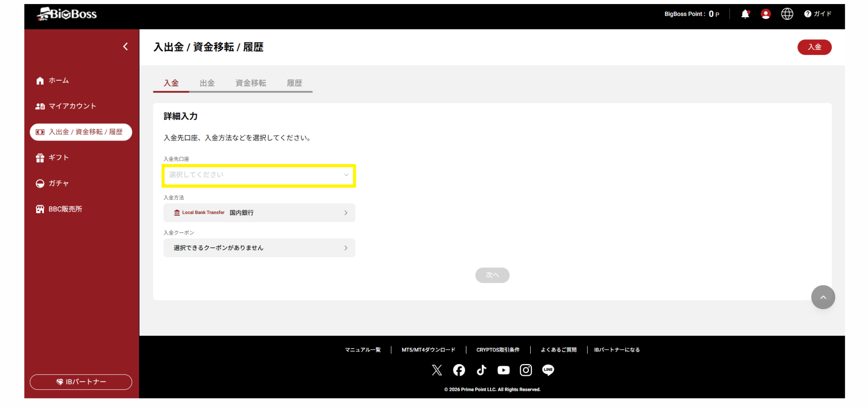Switch to the 履歴 tab
Screen dimensions: 868x408
294,83
